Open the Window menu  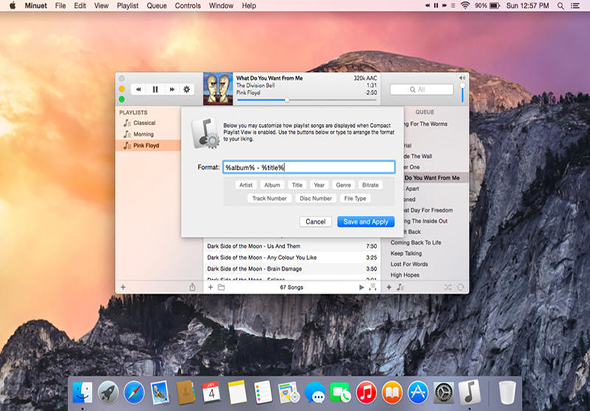(221, 6)
